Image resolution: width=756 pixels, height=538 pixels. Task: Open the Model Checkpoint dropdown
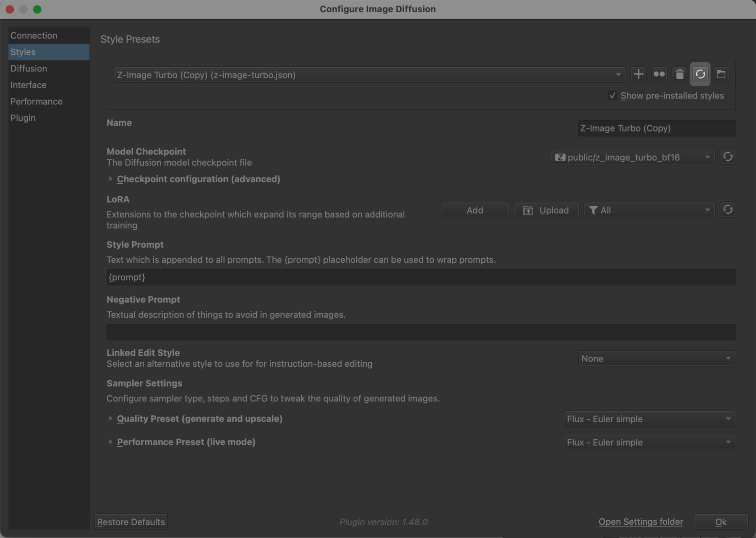click(633, 157)
